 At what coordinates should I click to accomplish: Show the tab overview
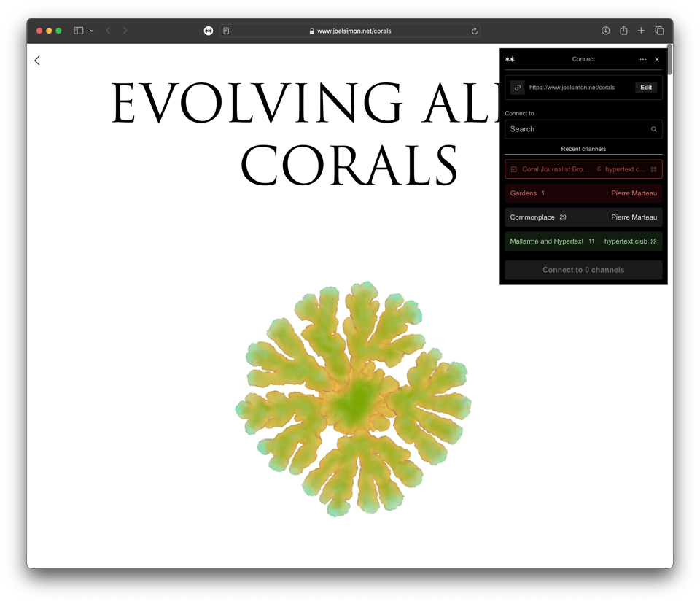tap(659, 31)
